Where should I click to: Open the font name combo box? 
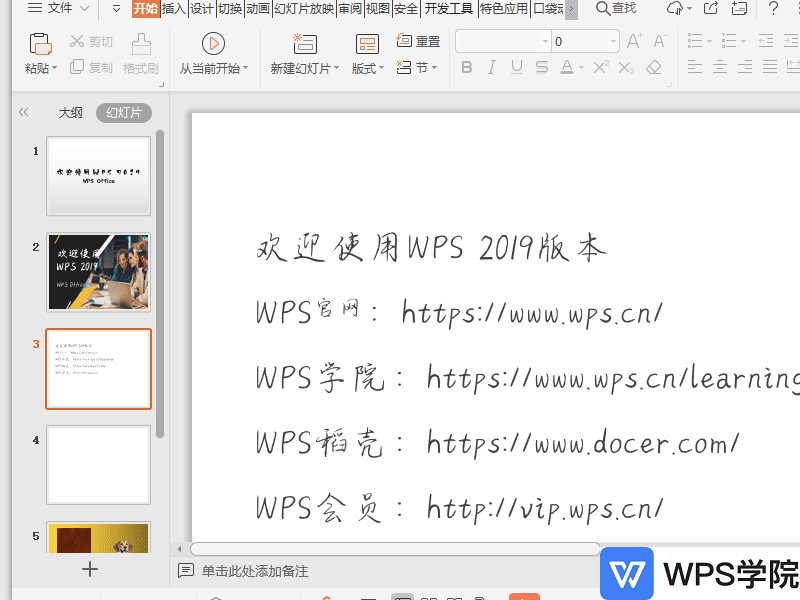(x=503, y=41)
